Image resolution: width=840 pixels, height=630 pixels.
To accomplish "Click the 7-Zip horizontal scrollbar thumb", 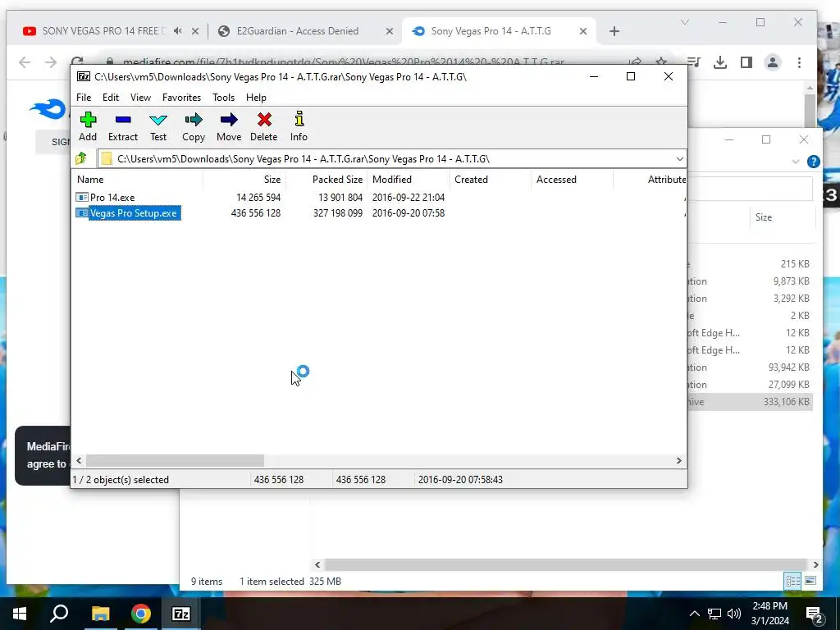I will click(x=175, y=461).
